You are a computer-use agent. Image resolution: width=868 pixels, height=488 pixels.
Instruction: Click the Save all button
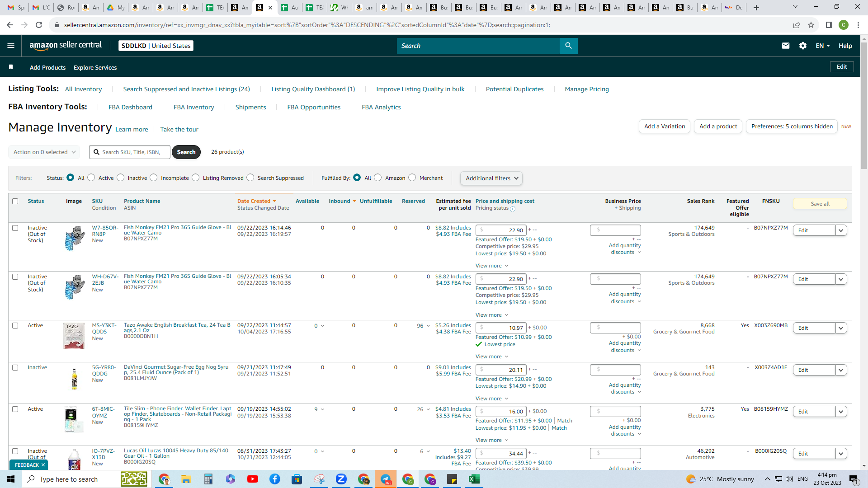[820, 204]
